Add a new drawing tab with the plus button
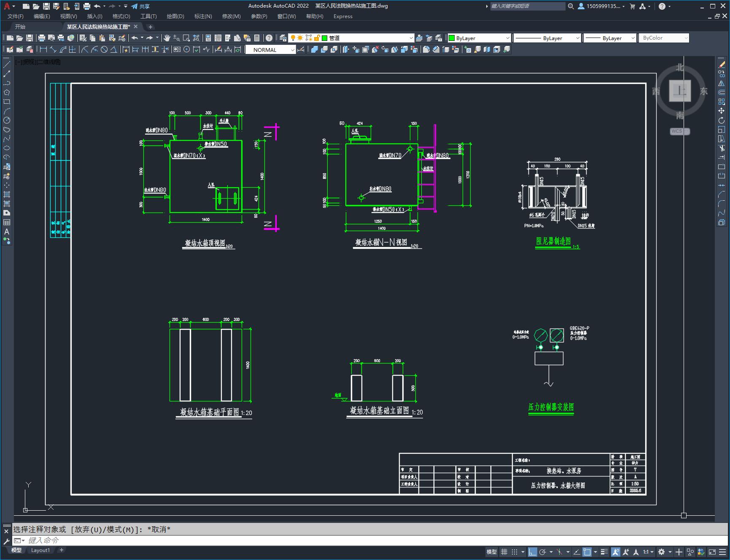This screenshot has height=560, width=730. (x=151, y=27)
